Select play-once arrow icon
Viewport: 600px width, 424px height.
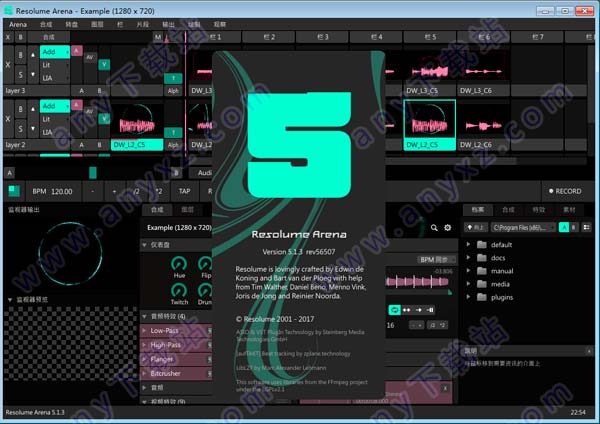tap(418, 310)
